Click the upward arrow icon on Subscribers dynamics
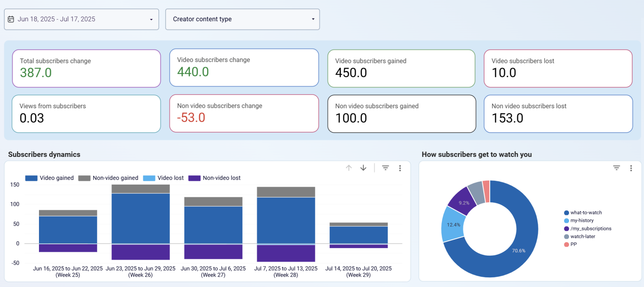 [348, 167]
